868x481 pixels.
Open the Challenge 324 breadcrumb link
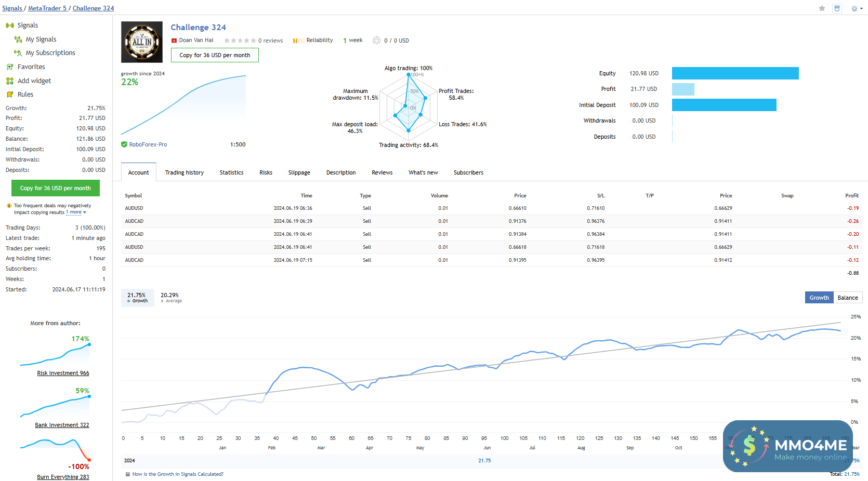pyautogui.click(x=93, y=8)
